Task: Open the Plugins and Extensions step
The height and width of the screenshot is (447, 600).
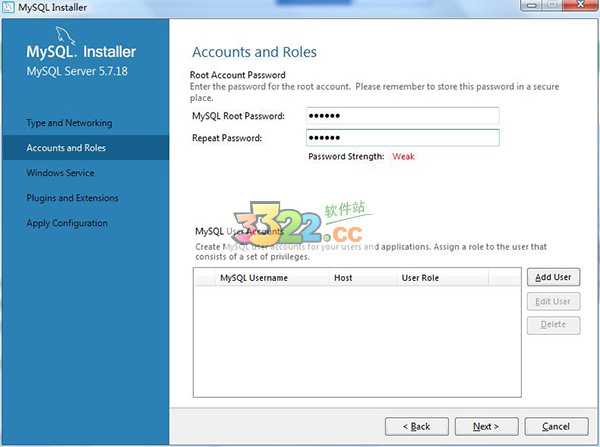Action: tap(72, 198)
